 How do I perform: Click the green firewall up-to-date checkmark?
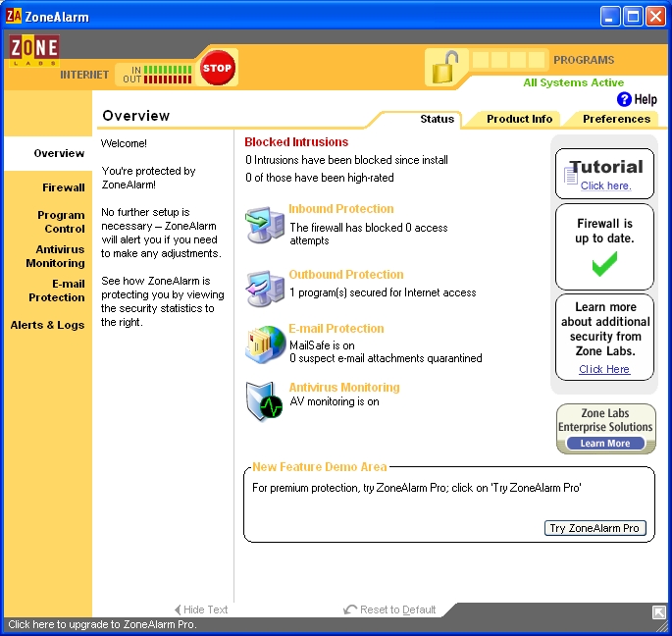pyautogui.click(x=604, y=263)
